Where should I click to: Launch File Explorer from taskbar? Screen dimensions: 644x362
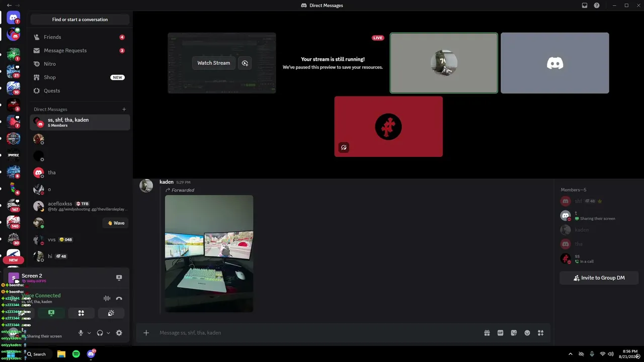[61, 354]
